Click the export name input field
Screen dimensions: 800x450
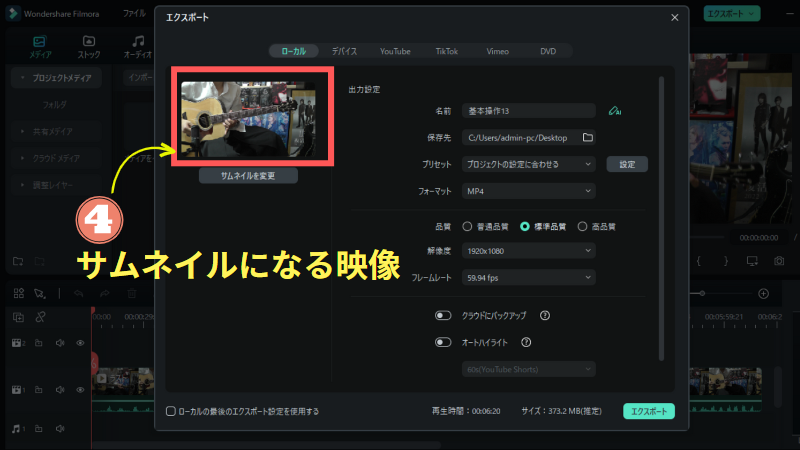(x=529, y=111)
